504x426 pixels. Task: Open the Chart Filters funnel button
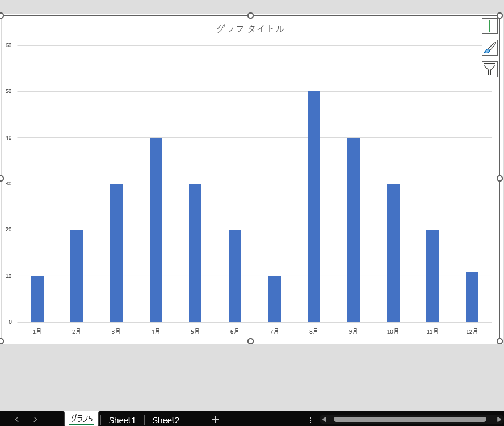(490, 69)
